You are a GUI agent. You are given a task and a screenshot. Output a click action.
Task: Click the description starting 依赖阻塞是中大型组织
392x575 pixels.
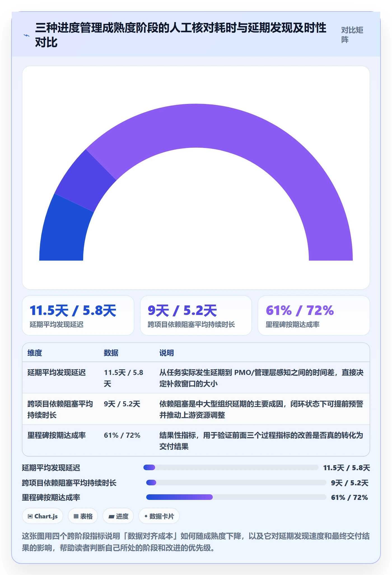(x=262, y=409)
